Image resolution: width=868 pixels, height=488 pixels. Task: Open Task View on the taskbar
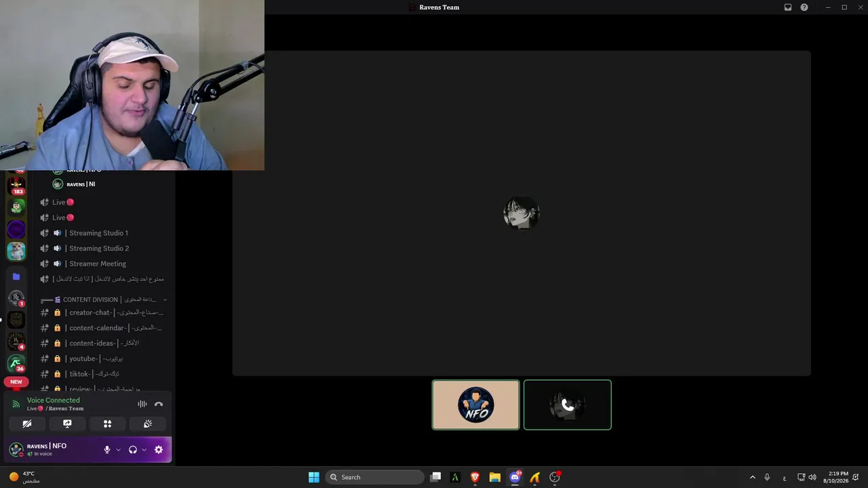[x=436, y=477]
